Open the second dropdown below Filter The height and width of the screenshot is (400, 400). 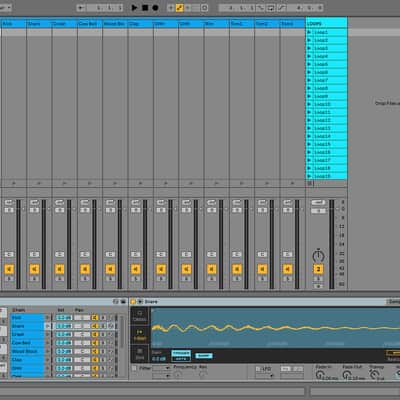tap(162, 376)
